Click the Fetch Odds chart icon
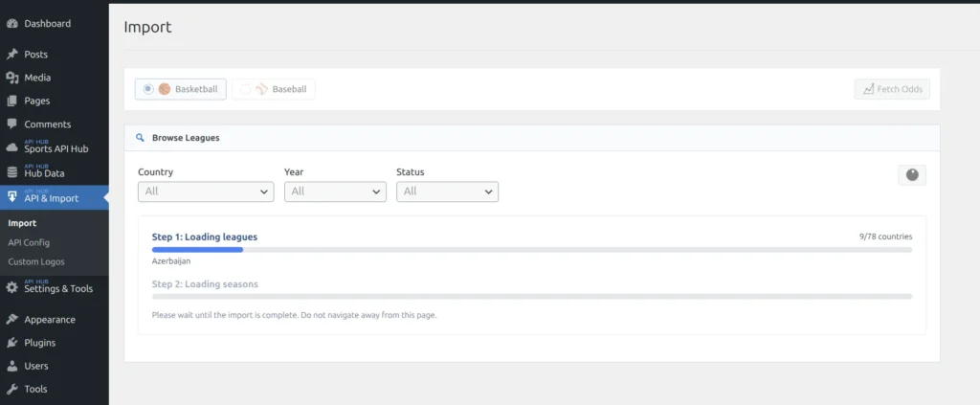980x405 pixels. 868,89
